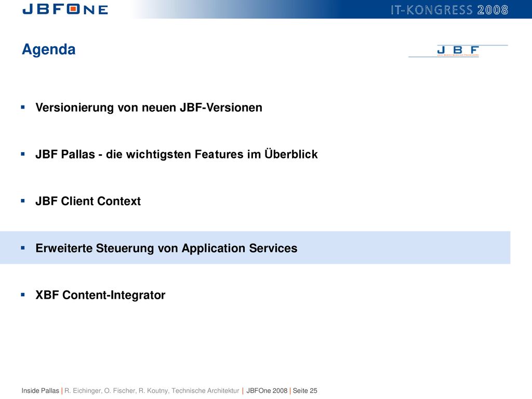Image resolution: width=532 pixels, height=399 pixels.
Task: Select the 'JBF Client Context' agenda item
Action: (x=88, y=201)
